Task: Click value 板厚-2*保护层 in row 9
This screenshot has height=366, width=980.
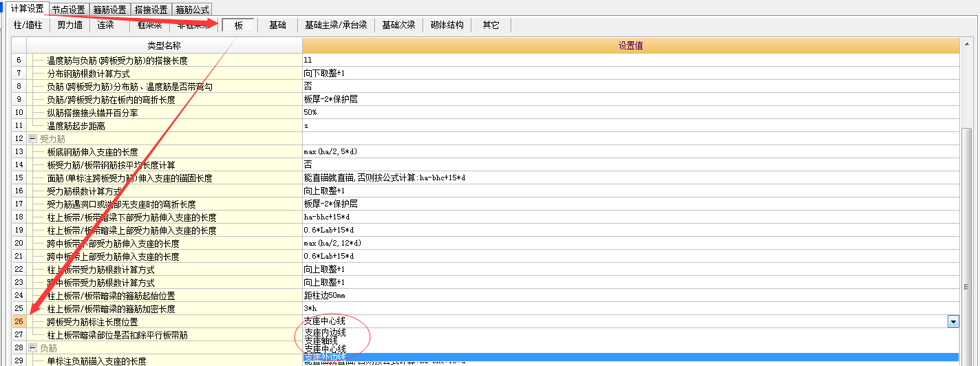Action: (x=330, y=100)
